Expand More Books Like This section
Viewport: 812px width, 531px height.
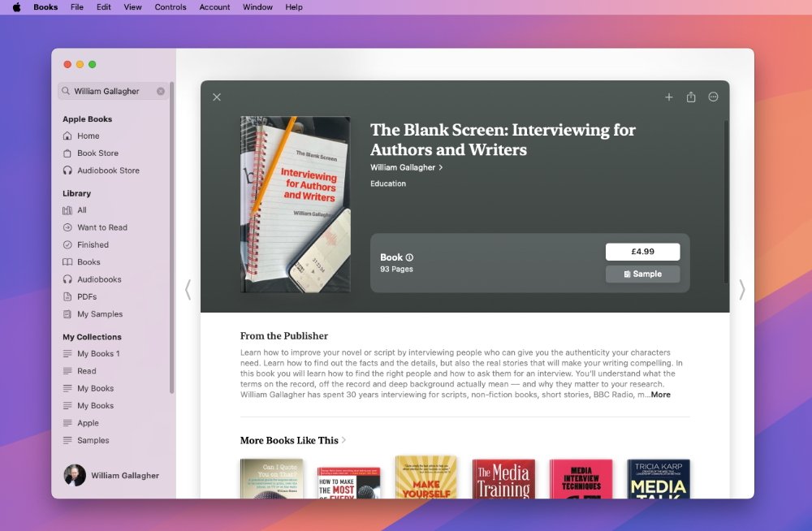[x=292, y=440]
